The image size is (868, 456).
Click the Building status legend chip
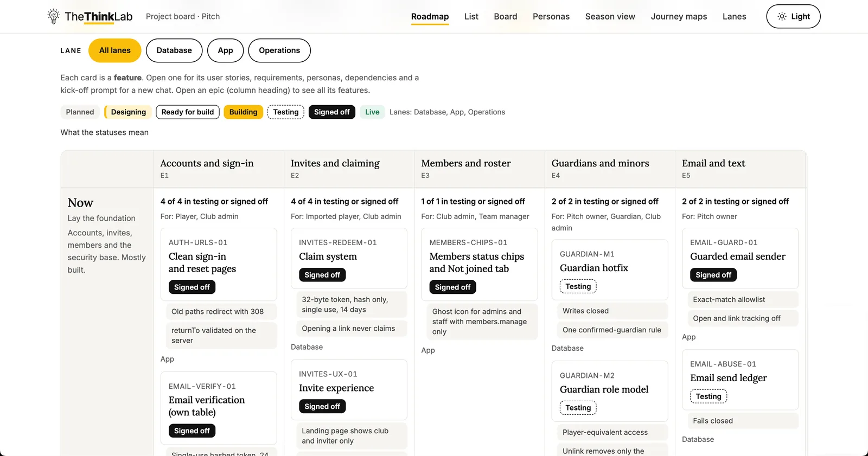coord(243,112)
